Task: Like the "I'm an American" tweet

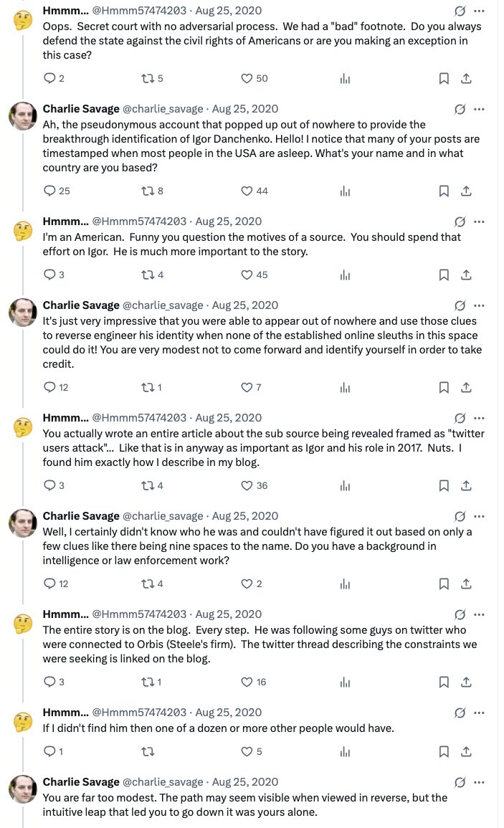Action: 247,275
